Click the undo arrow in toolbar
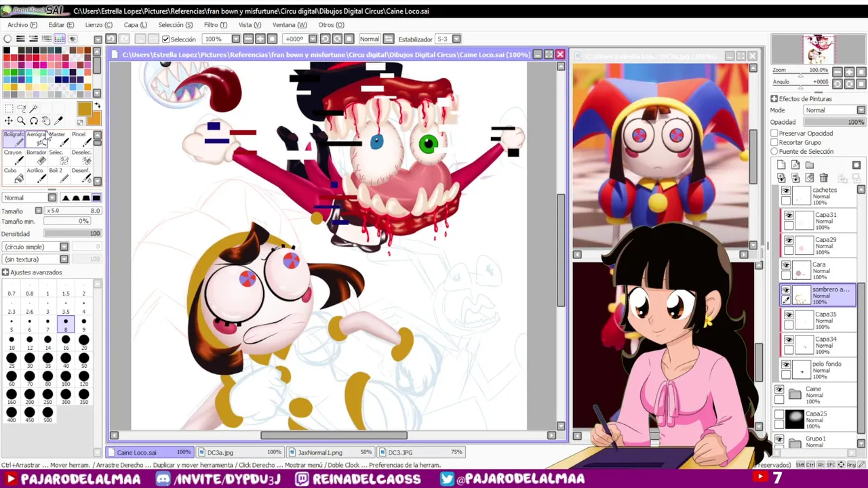The width and height of the screenshot is (868, 488). click(x=111, y=39)
